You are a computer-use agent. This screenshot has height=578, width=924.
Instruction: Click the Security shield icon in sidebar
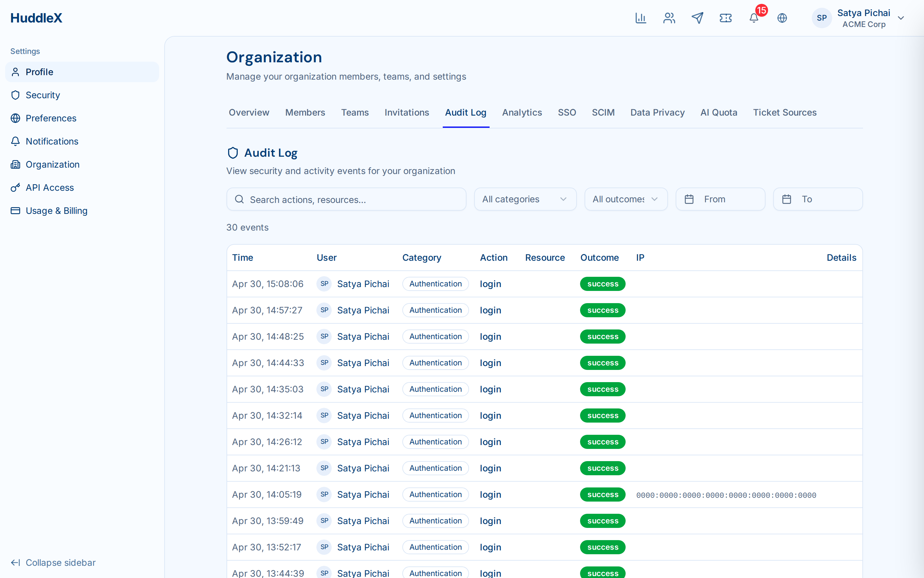pos(15,95)
